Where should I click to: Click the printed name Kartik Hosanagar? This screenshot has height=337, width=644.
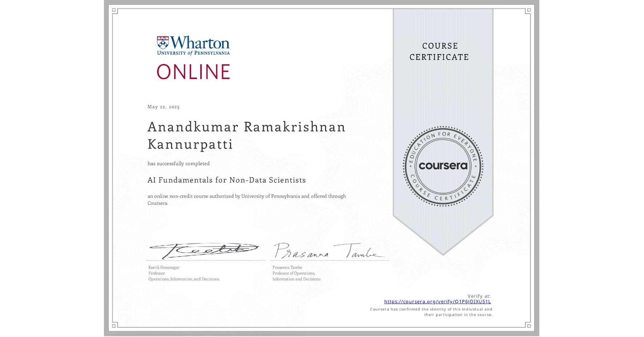click(x=164, y=268)
